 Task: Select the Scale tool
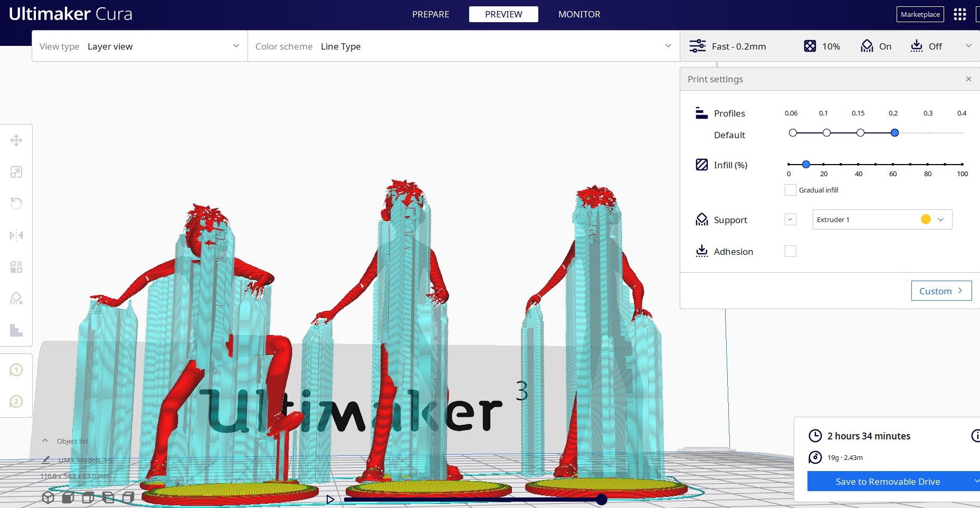16,172
